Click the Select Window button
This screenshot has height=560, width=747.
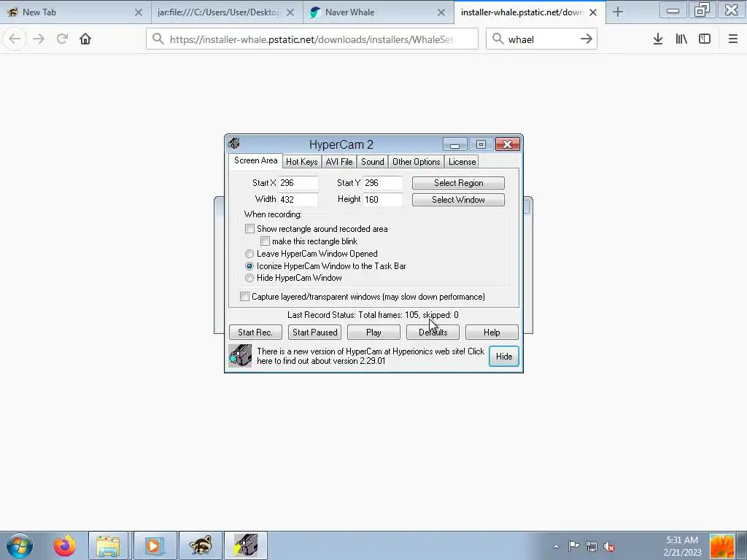pos(458,200)
